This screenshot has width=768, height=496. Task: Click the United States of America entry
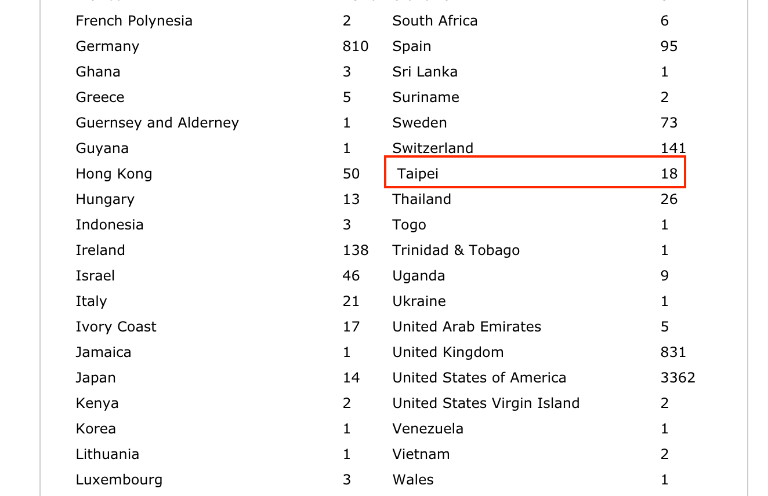pyautogui.click(x=479, y=378)
